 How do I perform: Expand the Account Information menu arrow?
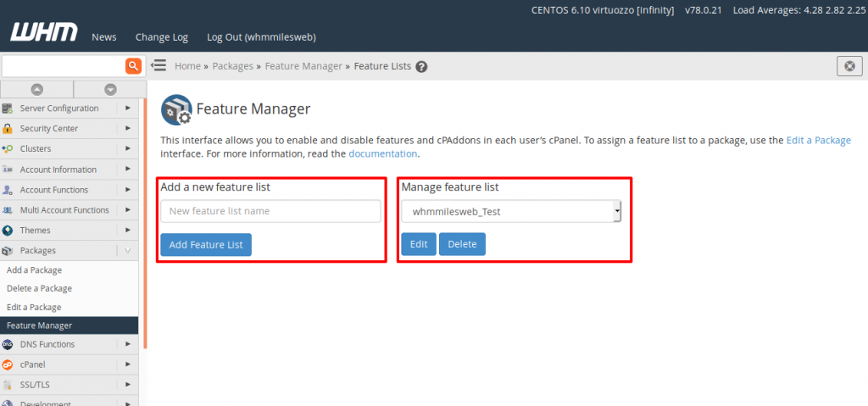(x=127, y=170)
